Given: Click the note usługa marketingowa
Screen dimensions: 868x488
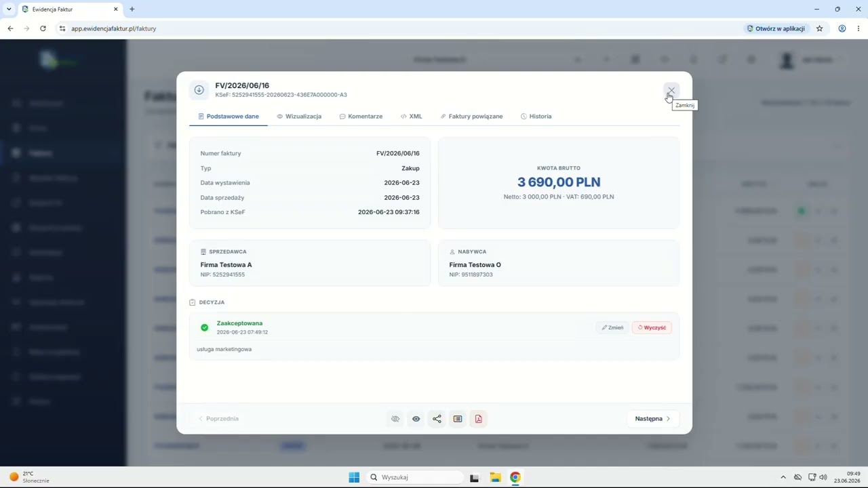Looking at the screenshot, I should (x=224, y=349).
